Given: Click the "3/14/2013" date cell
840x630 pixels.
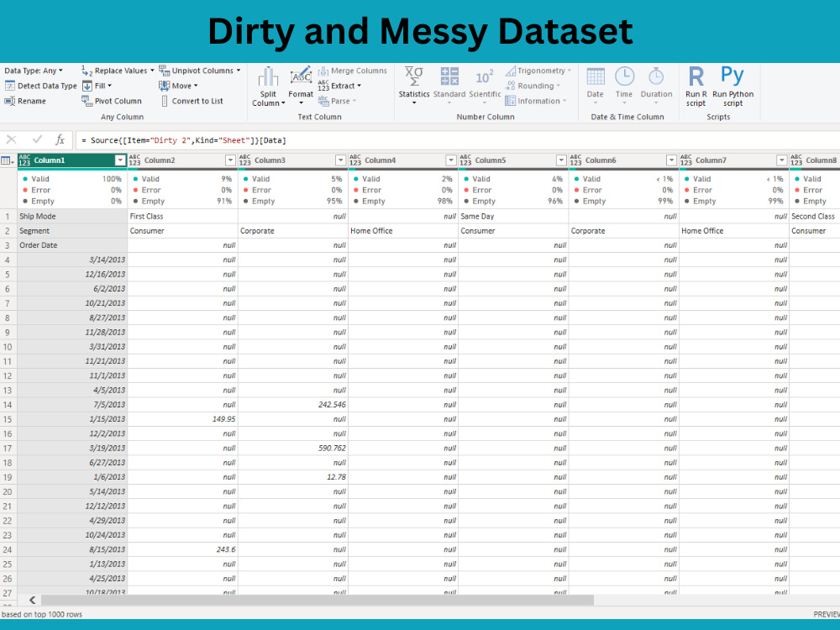Looking at the screenshot, I should [71, 260].
